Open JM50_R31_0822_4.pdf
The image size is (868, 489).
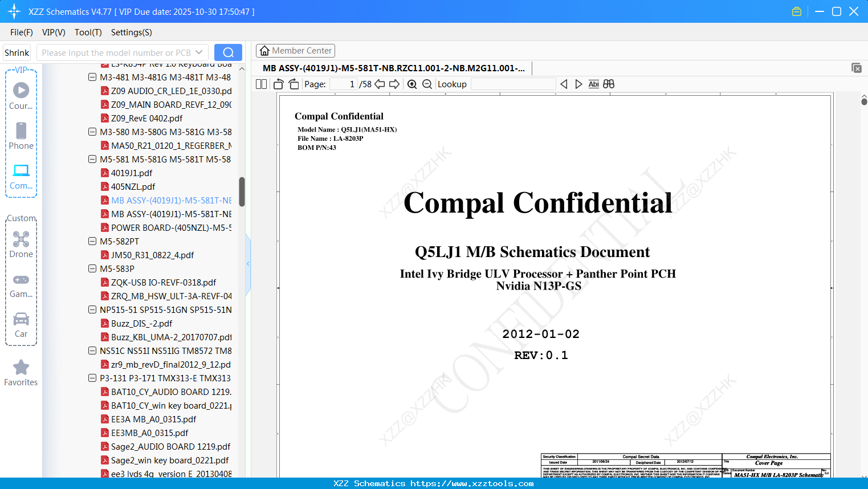(152, 255)
